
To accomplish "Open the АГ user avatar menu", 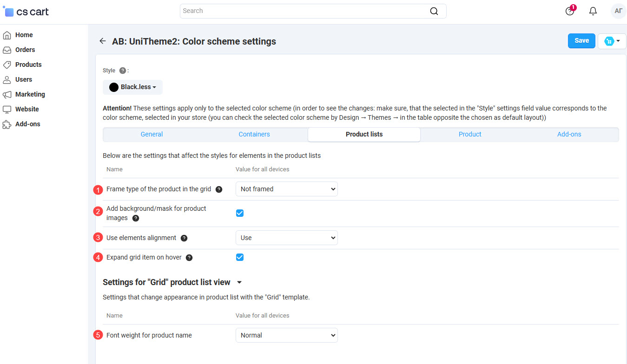I will pos(619,11).
